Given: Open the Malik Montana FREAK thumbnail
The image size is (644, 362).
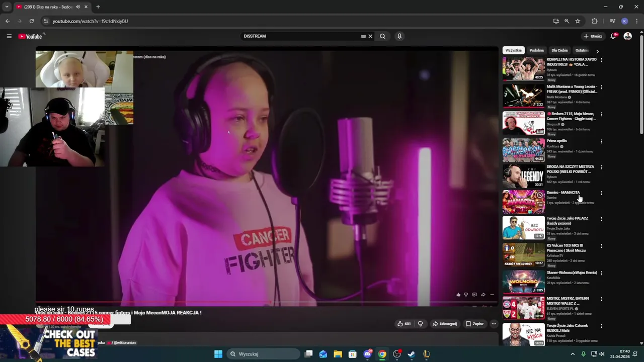Looking at the screenshot, I should (523, 96).
